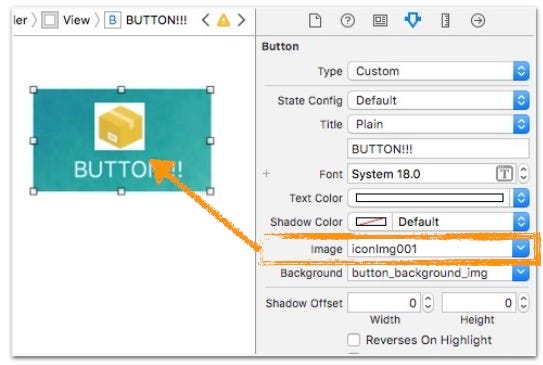Click the B button breadcrumb icon

pyautogui.click(x=113, y=20)
